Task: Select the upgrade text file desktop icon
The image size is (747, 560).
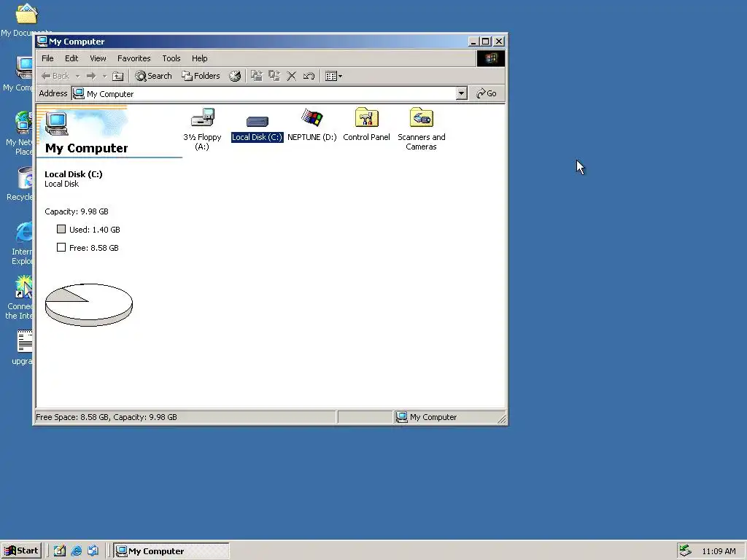Action: [x=22, y=348]
